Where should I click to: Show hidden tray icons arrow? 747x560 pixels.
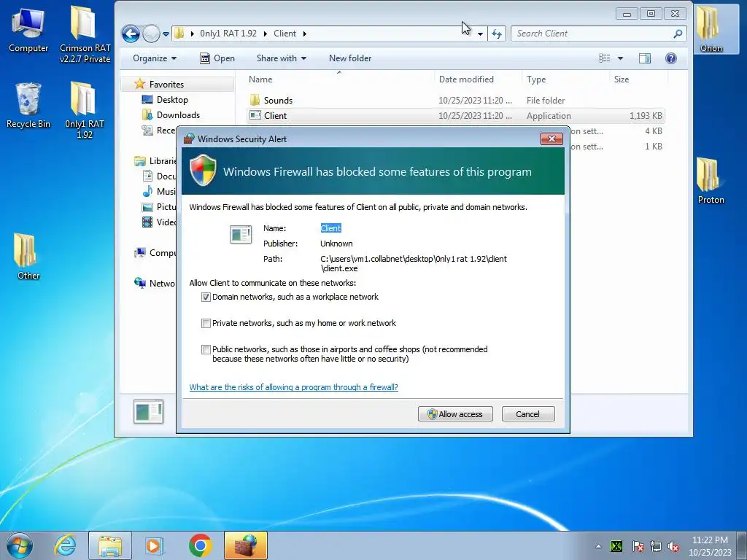598,547
